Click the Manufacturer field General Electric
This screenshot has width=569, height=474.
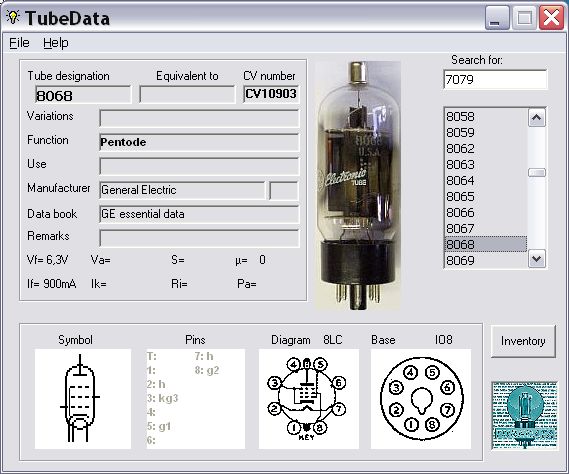pos(182,190)
